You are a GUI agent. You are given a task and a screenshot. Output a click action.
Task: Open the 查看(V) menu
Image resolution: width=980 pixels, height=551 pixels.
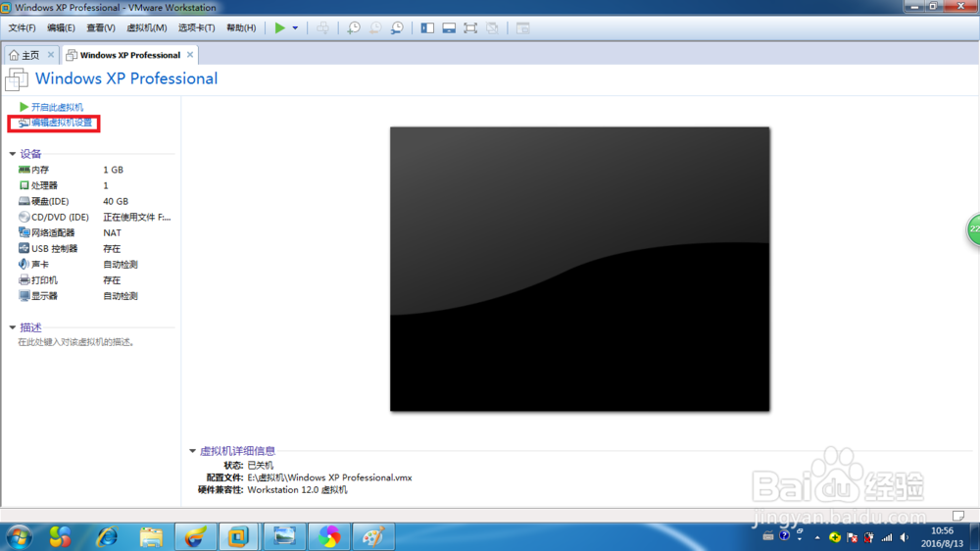pyautogui.click(x=101, y=27)
